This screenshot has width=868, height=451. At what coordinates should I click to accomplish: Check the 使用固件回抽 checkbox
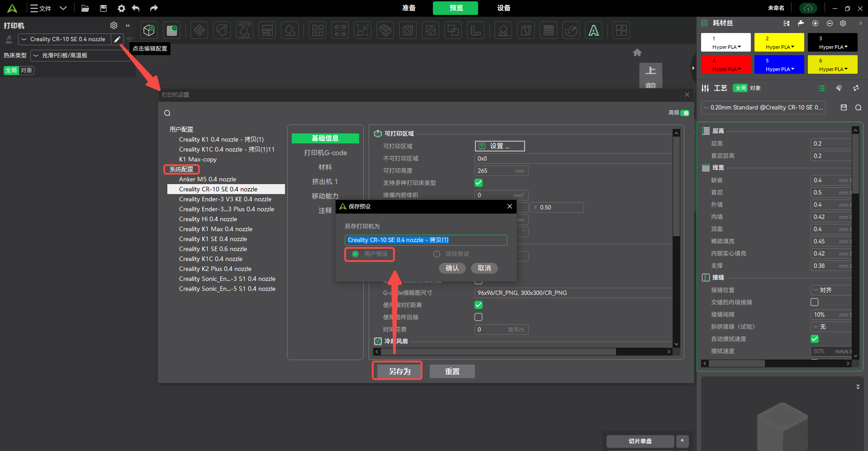point(479,317)
